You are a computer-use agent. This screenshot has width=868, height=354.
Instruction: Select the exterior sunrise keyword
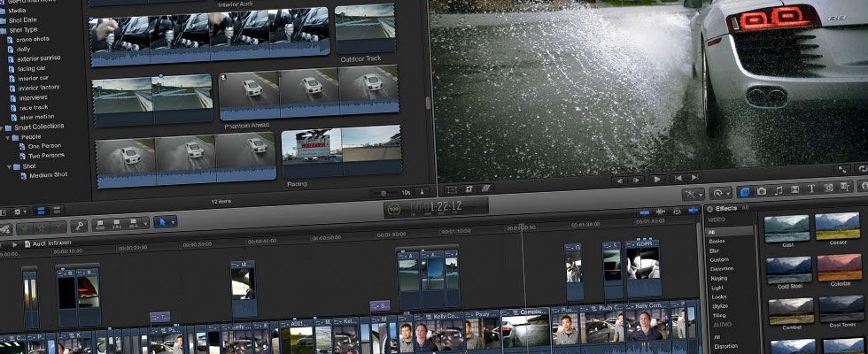(x=38, y=58)
